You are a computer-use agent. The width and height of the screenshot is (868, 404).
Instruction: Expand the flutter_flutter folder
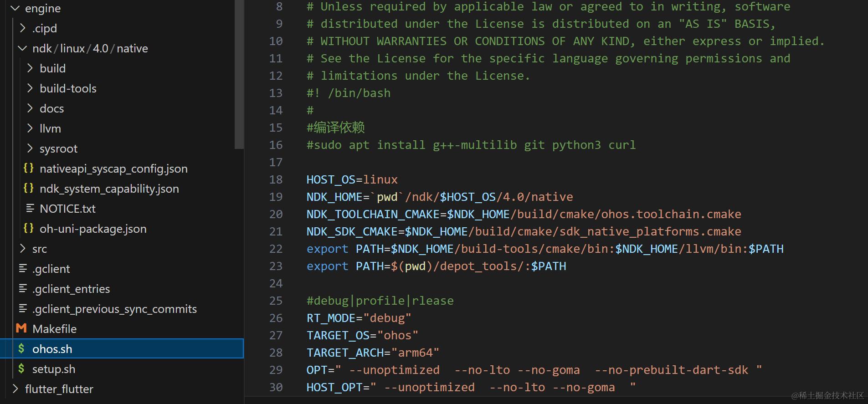[15, 389]
